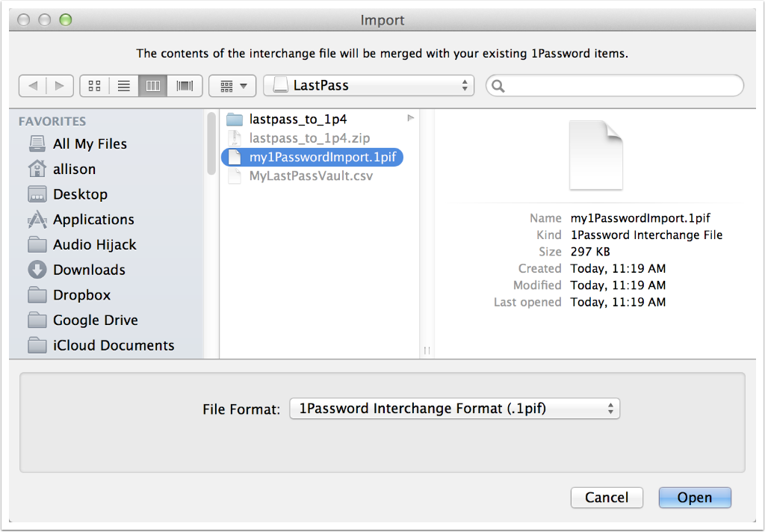Select Google Drive in the sidebar
The image size is (765, 532).
(x=95, y=320)
